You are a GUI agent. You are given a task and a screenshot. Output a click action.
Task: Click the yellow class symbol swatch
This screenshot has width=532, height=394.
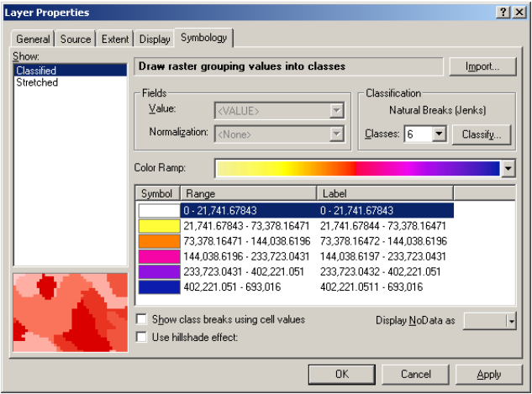159,226
